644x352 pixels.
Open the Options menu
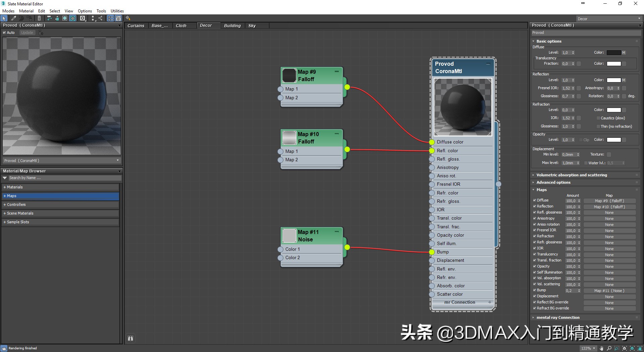(85, 11)
